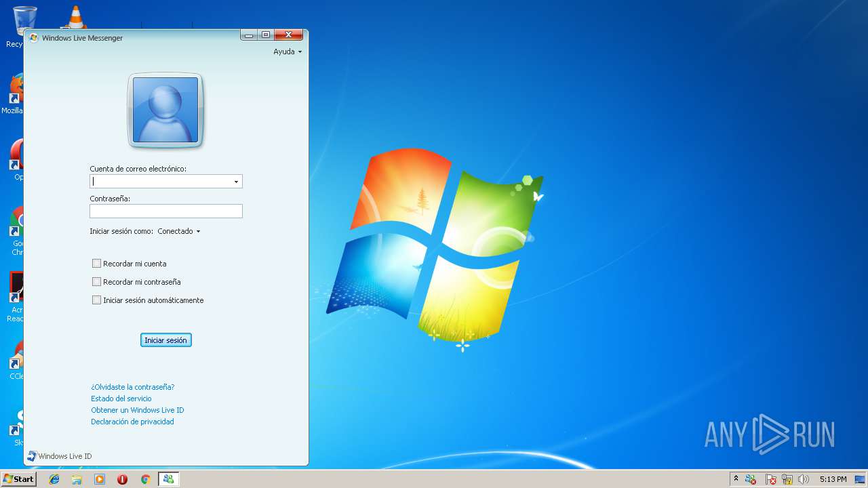The width and height of the screenshot is (868, 488).
Task: Open Declaración de privacidad link
Action: coord(132,422)
